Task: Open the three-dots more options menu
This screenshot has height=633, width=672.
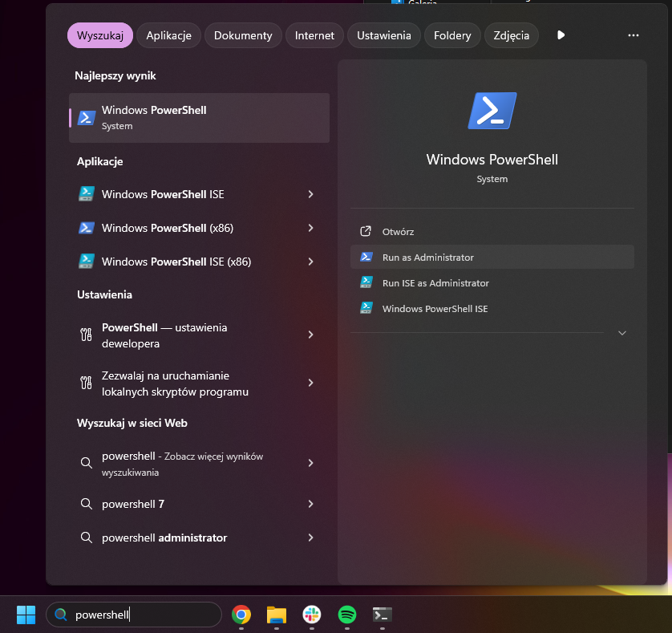Action: [x=633, y=35]
